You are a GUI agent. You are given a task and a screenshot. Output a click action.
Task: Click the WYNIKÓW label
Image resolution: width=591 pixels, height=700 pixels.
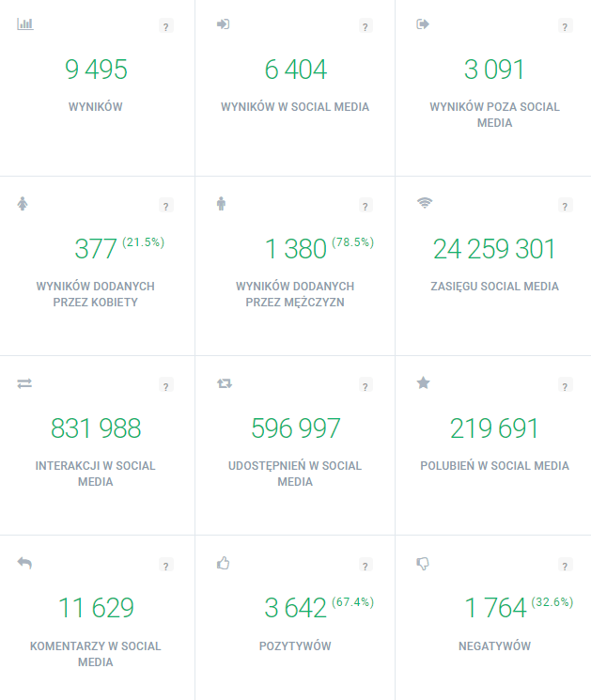(96, 107)
